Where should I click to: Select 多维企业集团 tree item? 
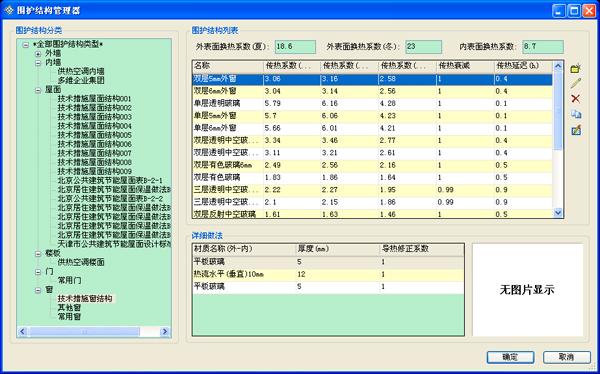(81, 80)
